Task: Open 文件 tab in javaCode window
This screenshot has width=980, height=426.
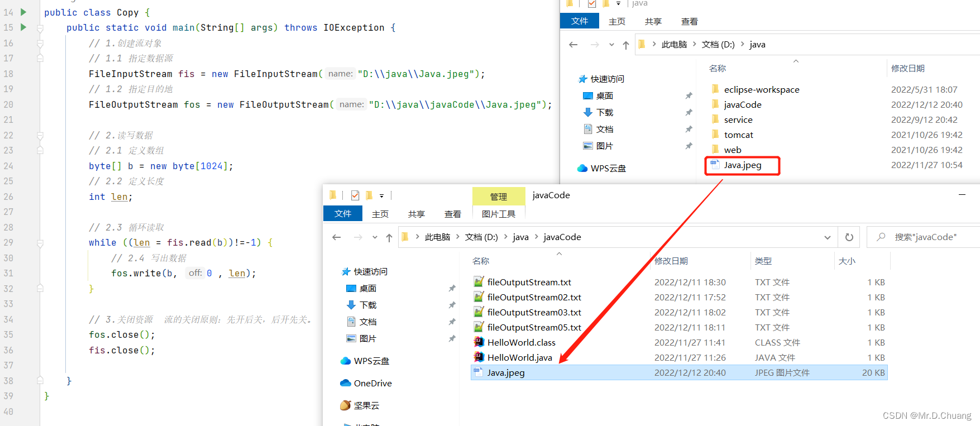Action: (x=343, y=213)
